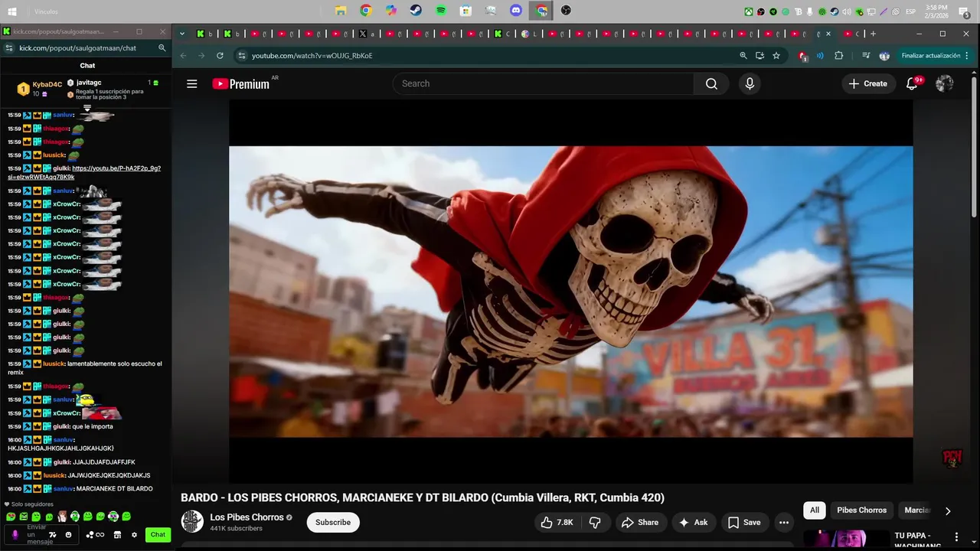Open YouTube notifications bell
The height and width of the screenshot is (551, 980).
(912, 84)
